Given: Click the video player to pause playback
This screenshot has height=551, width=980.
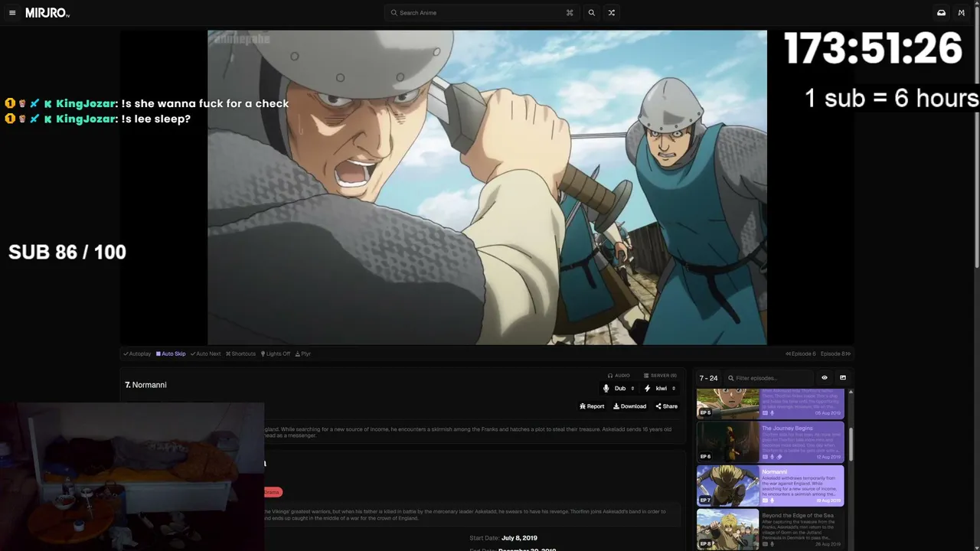Looking at the screenshot, I should 487,187.
